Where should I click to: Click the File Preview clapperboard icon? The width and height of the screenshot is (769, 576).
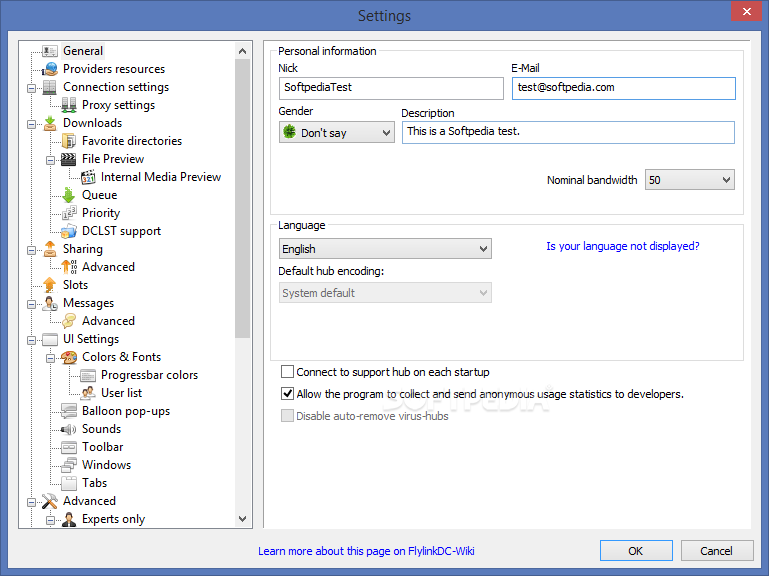69,159
